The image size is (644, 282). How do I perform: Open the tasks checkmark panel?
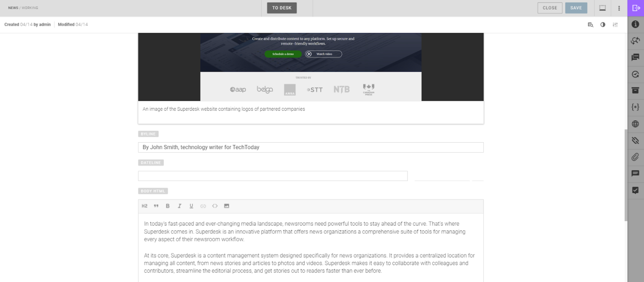(635, 189)
